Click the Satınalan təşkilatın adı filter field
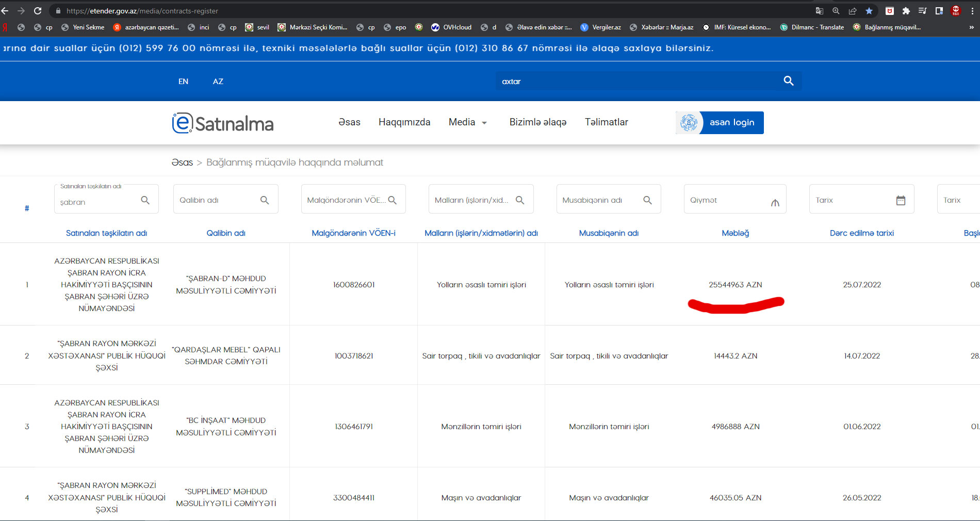 [98, 202]
